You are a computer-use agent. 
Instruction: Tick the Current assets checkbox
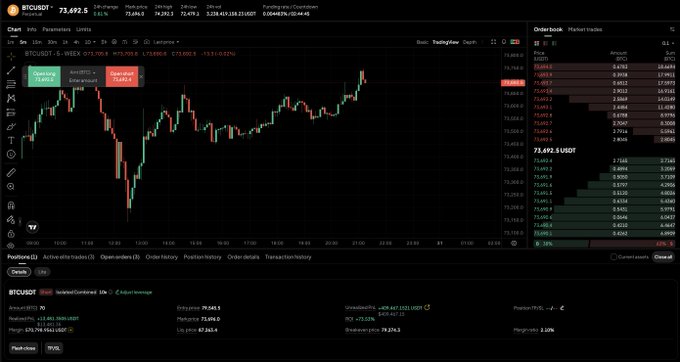pyautogui.click(x=614, y=257)
